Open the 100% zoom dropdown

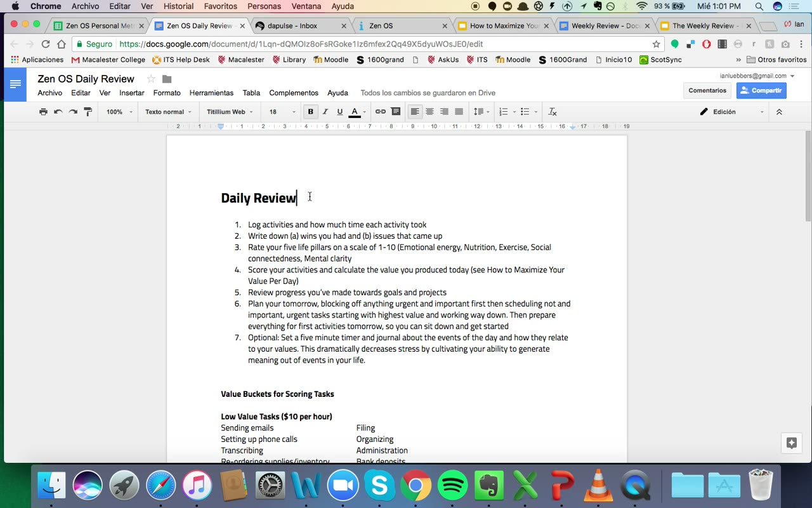[119, 112]
